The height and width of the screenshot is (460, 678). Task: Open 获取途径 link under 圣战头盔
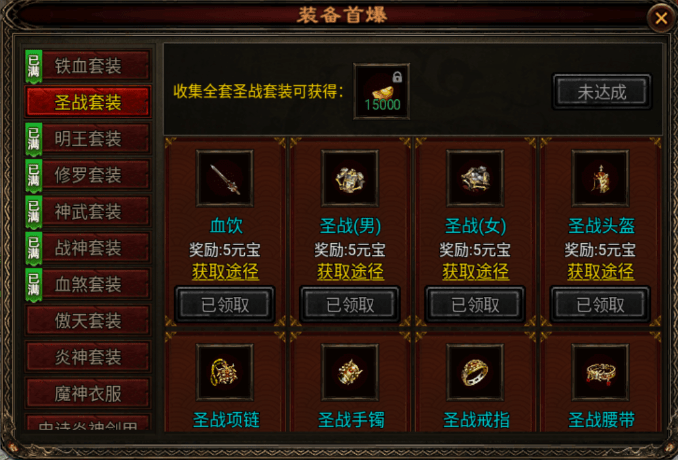[600, 272]
